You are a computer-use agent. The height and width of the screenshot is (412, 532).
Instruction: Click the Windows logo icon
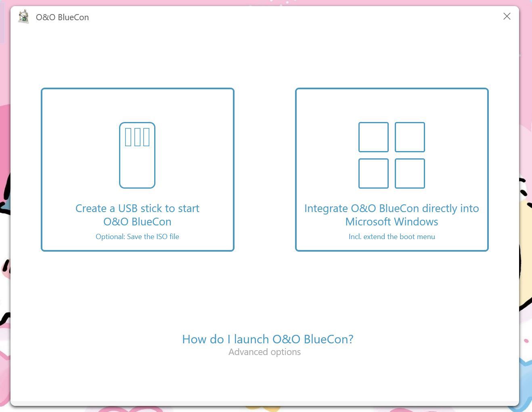(392, 155)
